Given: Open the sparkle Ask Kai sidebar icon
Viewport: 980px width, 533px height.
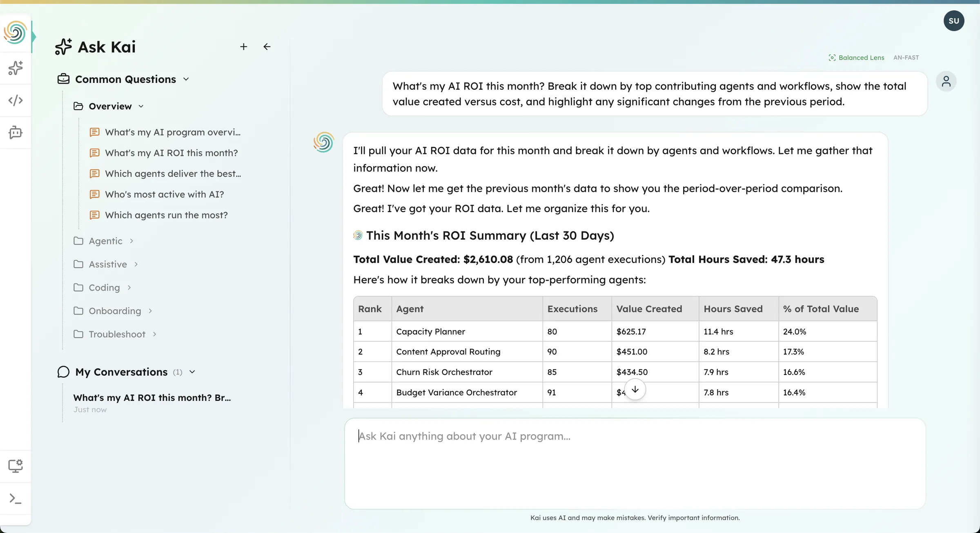Looking at the screenshot, I should 16,68.
